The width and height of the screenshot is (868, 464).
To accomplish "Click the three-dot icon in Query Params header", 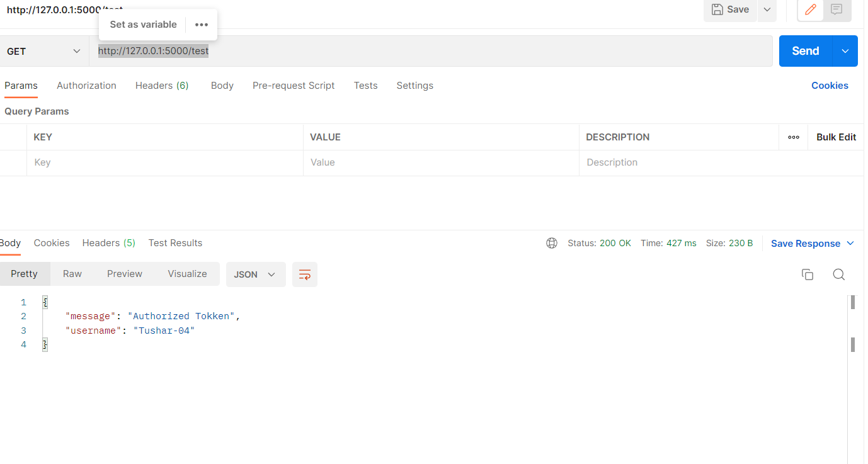I will (793, 137).
